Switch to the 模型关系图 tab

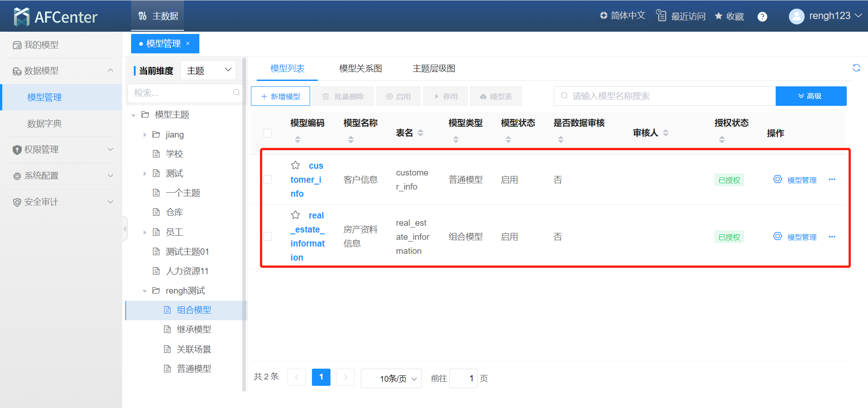pyautogui.click(x=360, y=69)
